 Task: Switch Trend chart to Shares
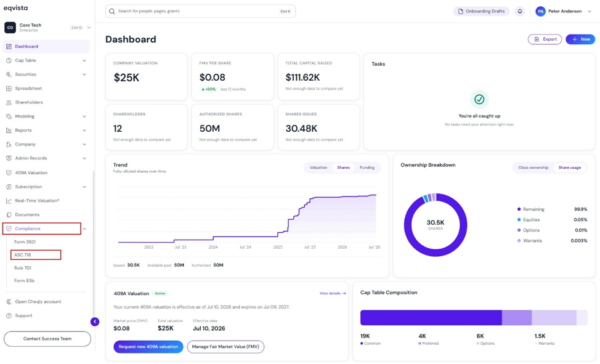pyautogui.click(x=343, y=168)
